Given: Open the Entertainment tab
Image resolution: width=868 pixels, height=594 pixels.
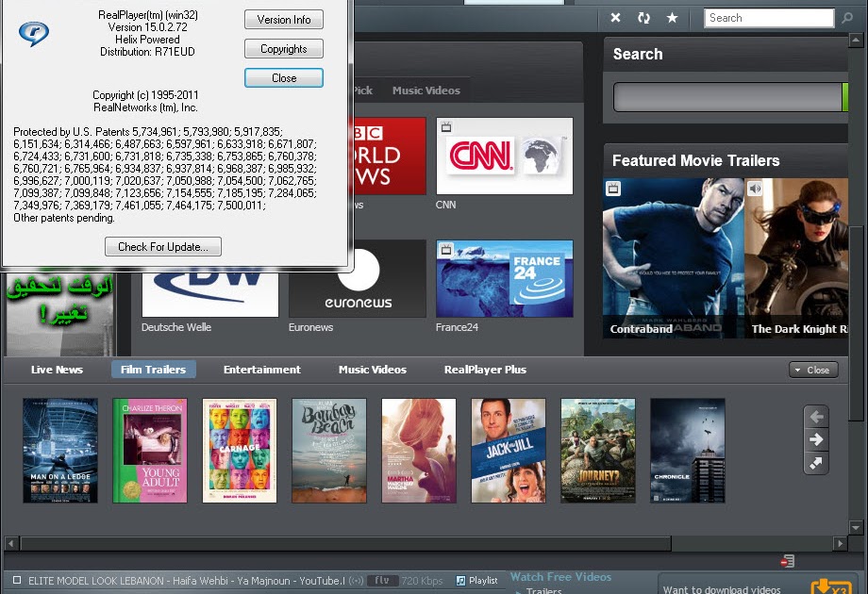Looking at the screenshot, I should [x=262, y=370].
